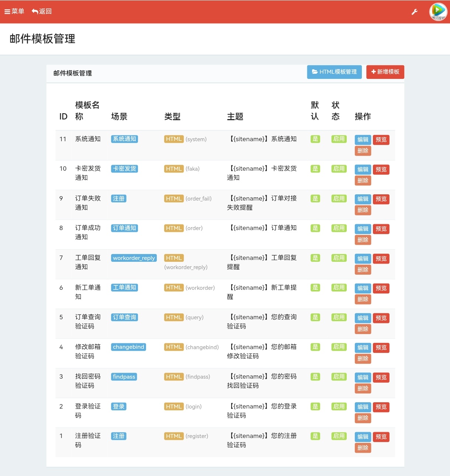The height and width of the screenshot is (476, 450).
Task: Click 启用 status in 注册验证码 row
Action: [339, 436]
